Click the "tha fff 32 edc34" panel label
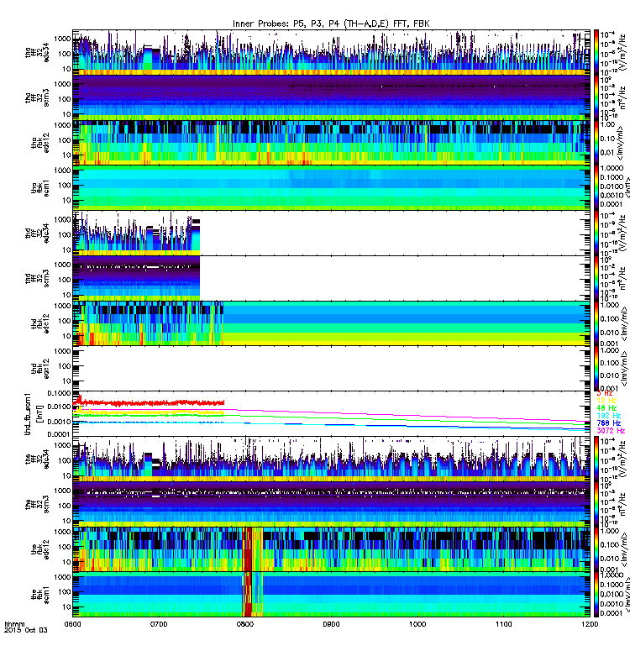 (x=37, y=53)
